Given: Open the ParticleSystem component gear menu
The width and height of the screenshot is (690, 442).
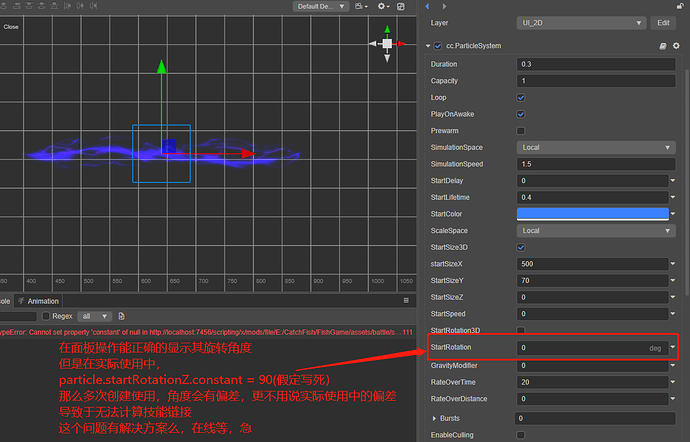Looking at the screenshot, I should 676,46.
